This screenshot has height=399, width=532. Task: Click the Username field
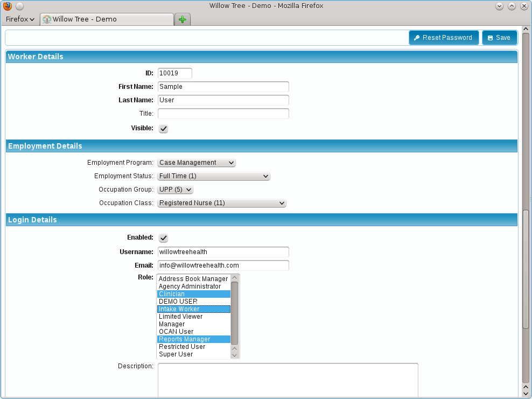coord(223,252)
